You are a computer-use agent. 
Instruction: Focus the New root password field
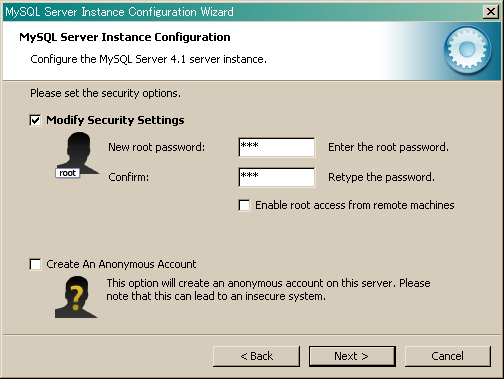pyautogui.click(x=277, y=147)
